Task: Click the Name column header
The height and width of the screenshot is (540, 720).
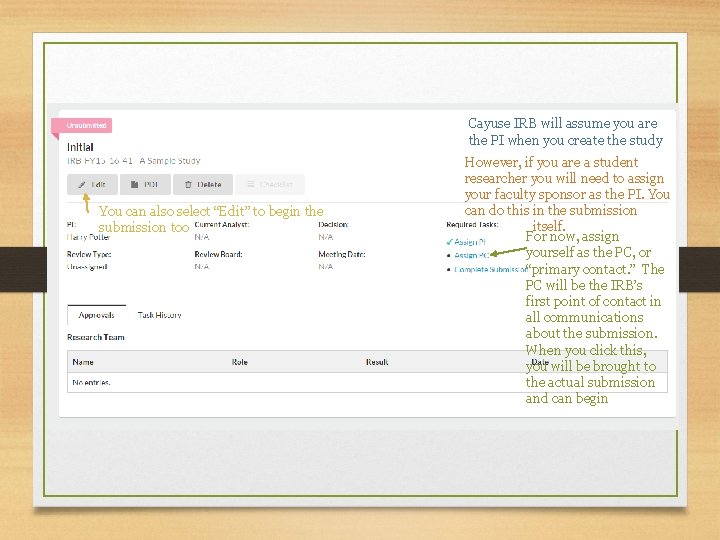Action: tap(83, 362)
